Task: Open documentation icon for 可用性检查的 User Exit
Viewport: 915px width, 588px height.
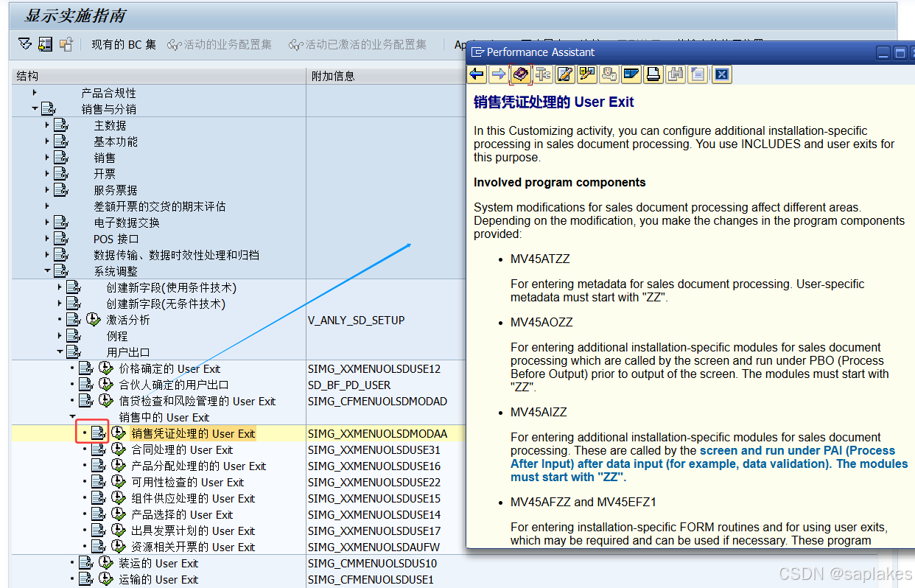Action: click(x=98, y=482)
